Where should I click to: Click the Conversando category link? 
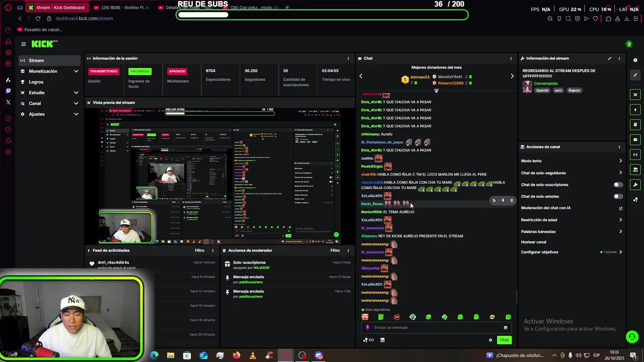point(546,83)
